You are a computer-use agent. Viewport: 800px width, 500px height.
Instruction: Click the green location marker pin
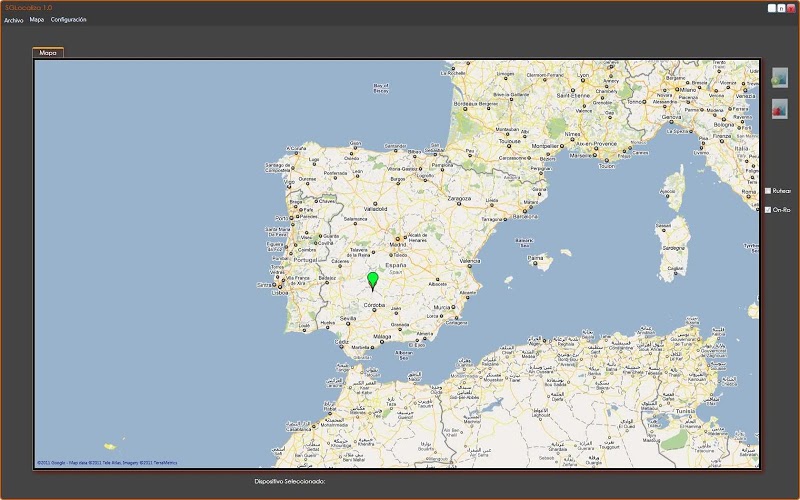tap(372, 281)
